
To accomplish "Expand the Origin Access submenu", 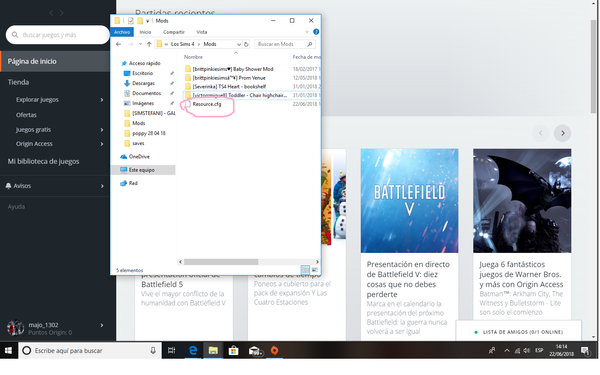I will coord(102,144).
